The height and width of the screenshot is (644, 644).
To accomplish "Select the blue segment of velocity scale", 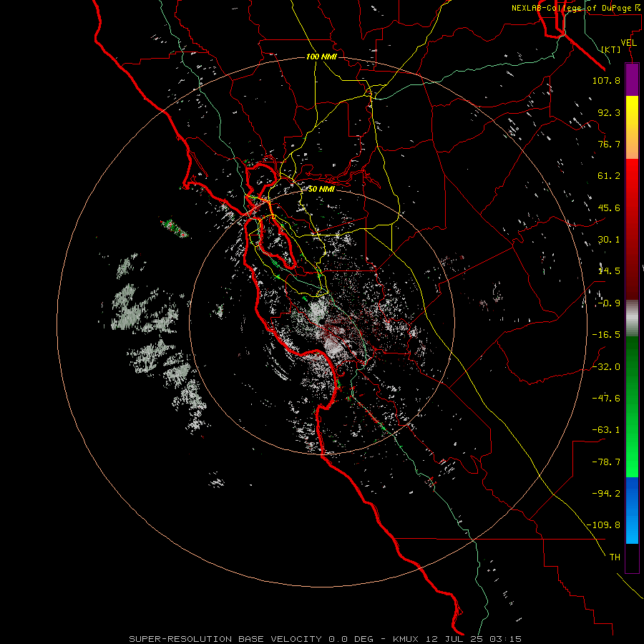I will click(x=632, y=510).
